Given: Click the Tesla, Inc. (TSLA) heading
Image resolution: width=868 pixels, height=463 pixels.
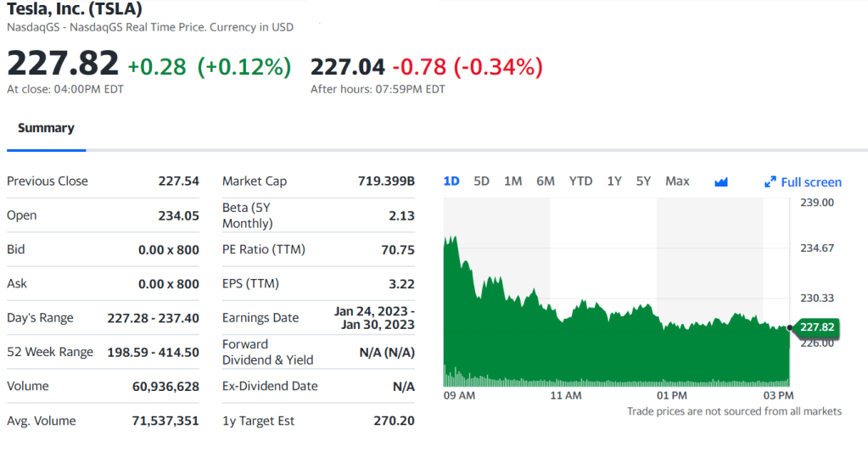Looking at the screenshot, I should [75, 9].
